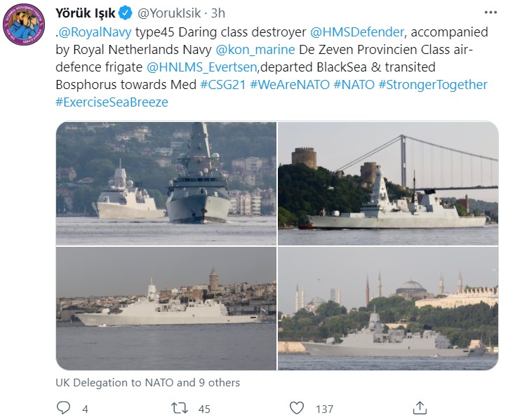The height and width of the screenshot is (420, 508).
Task: Follow the #CSG21 hashtag
Action: tap(222, 85)
